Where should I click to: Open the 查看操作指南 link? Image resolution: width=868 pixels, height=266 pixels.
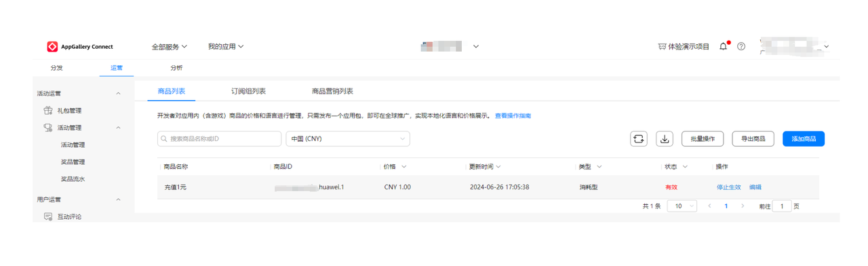(x=513, y=116)
